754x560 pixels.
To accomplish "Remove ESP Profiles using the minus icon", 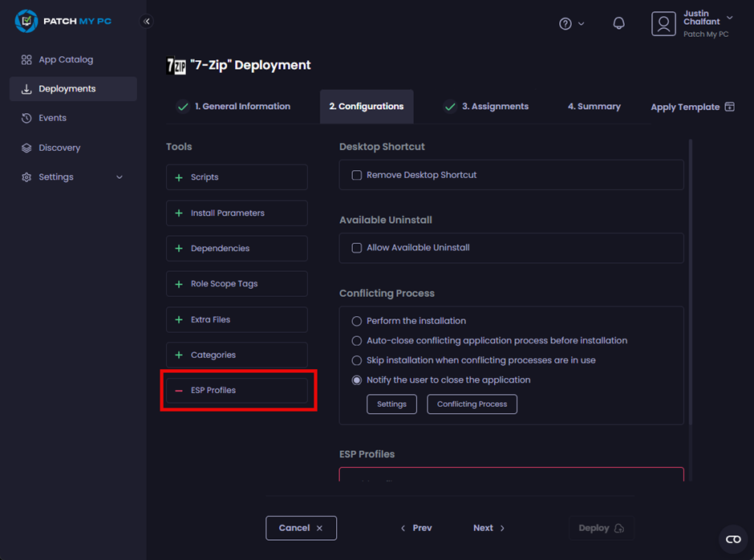I will pos(178,390).
